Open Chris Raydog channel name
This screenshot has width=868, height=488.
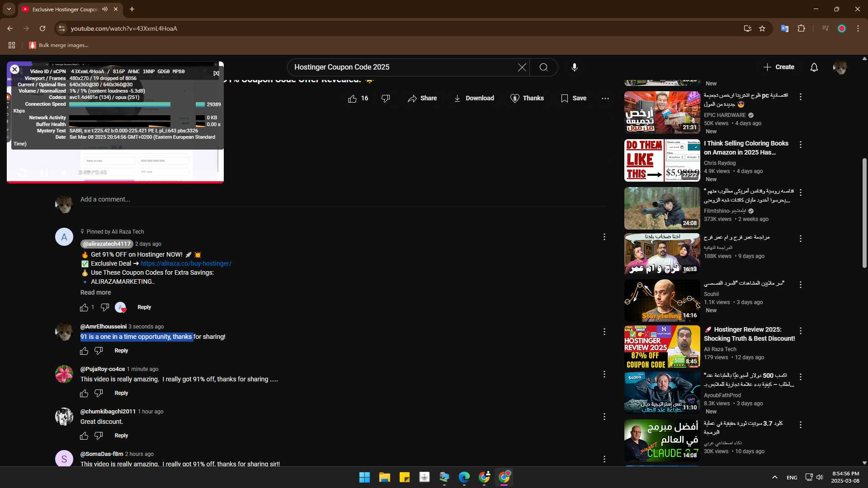720,163
